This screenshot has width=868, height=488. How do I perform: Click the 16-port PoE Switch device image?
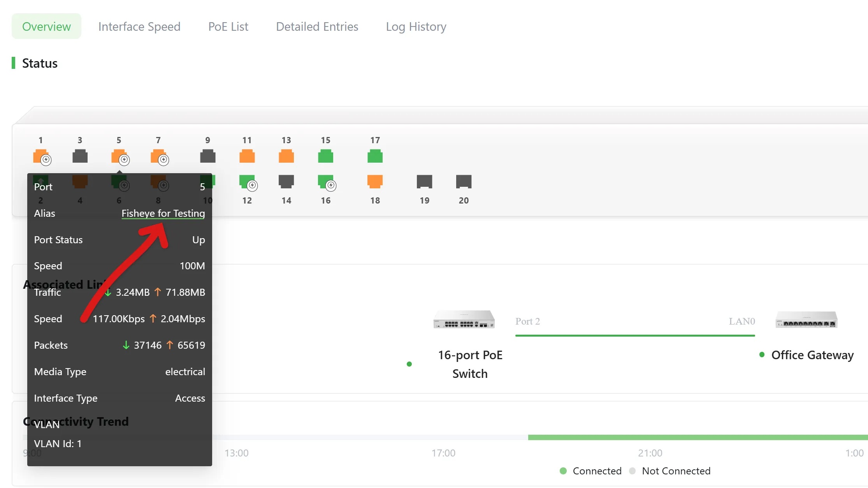click(x=464, y=320)
